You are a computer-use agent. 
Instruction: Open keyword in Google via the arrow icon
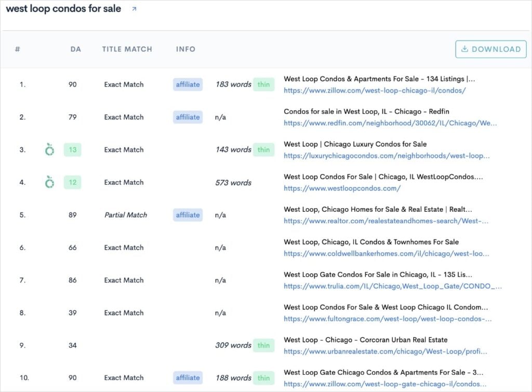(x=134, y=8)
